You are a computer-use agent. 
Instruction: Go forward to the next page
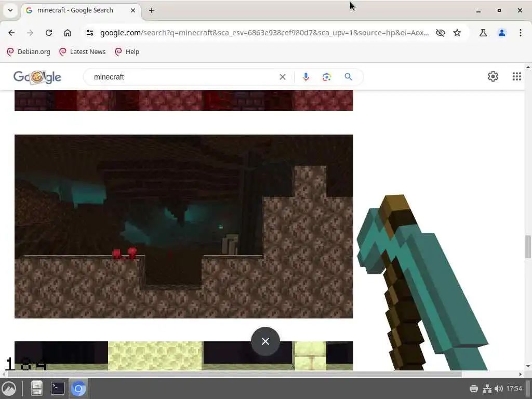[x=30, y=33]
